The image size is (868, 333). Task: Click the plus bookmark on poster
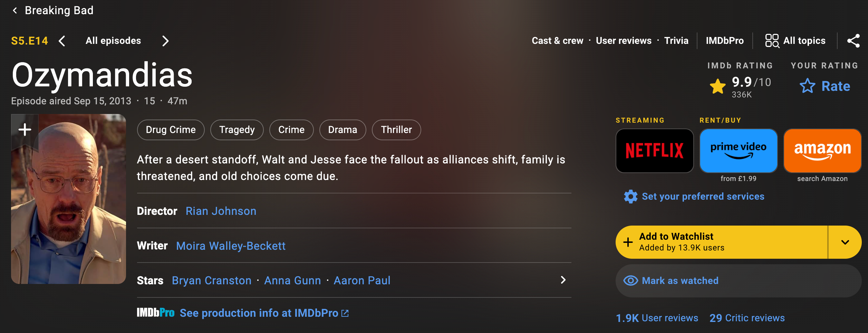(x=25, y=130)
